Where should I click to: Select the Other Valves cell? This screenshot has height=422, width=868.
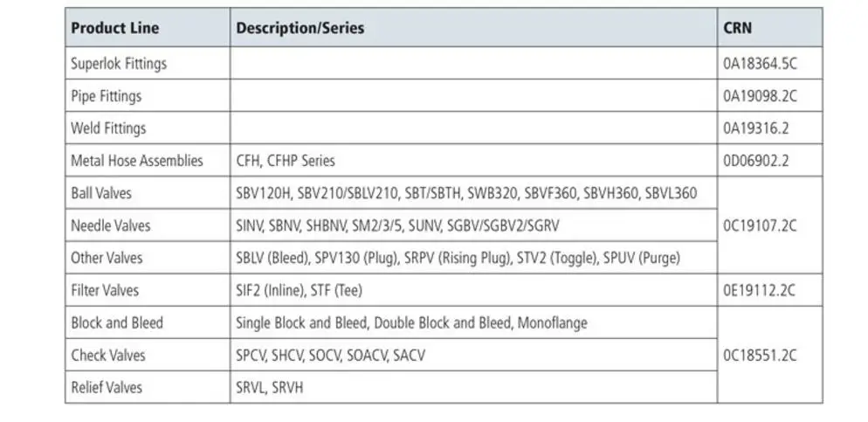(x=107, y=258)
